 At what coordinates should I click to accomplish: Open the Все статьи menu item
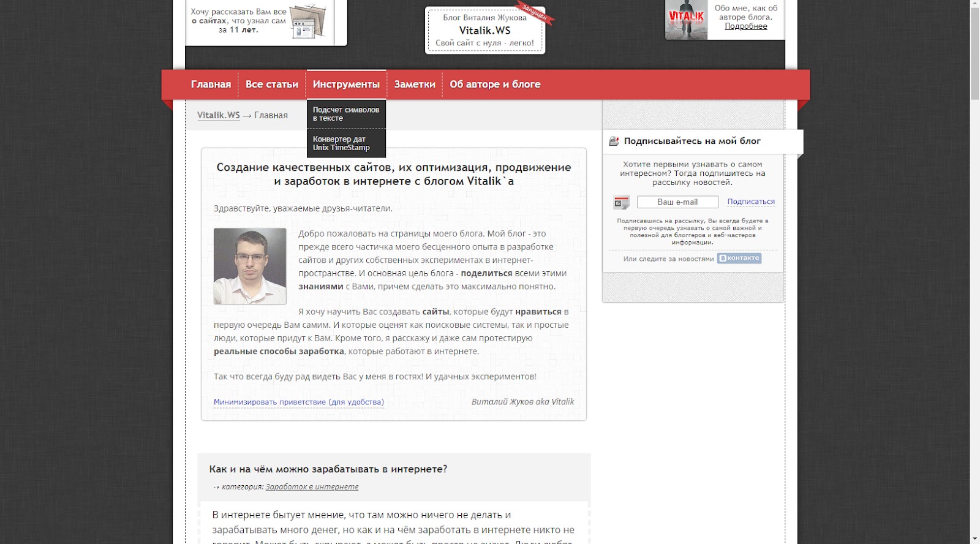point(272,85)
